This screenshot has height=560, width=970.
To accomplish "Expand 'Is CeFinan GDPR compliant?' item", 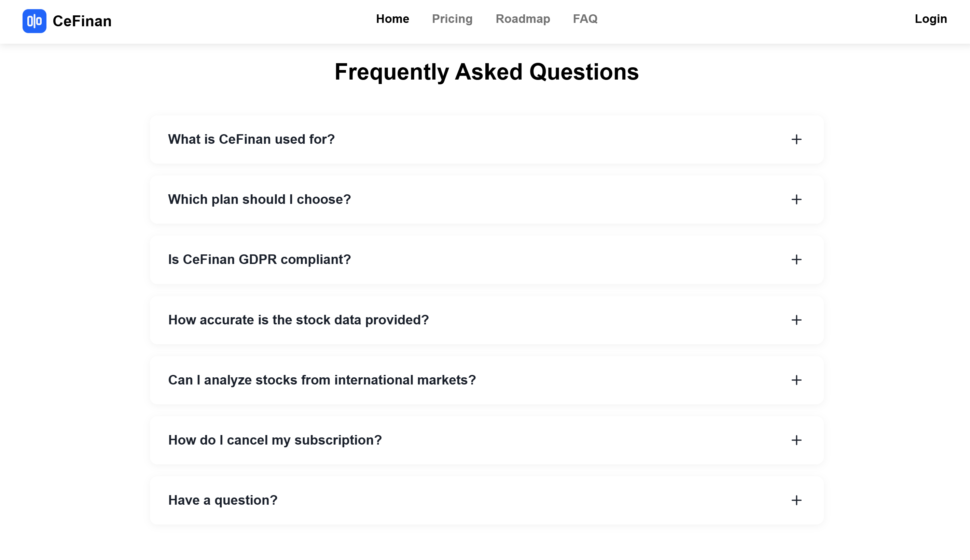I will [x=487, y=260].
